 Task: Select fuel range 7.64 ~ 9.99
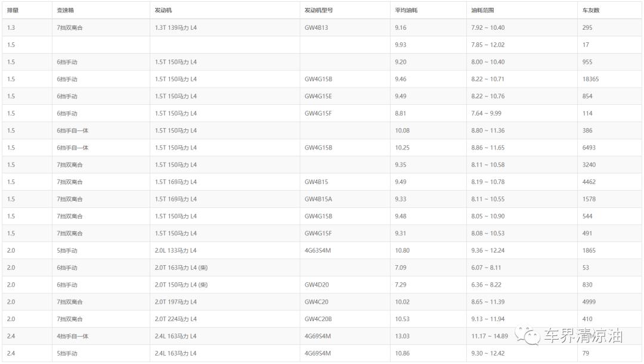coord(487,113)
